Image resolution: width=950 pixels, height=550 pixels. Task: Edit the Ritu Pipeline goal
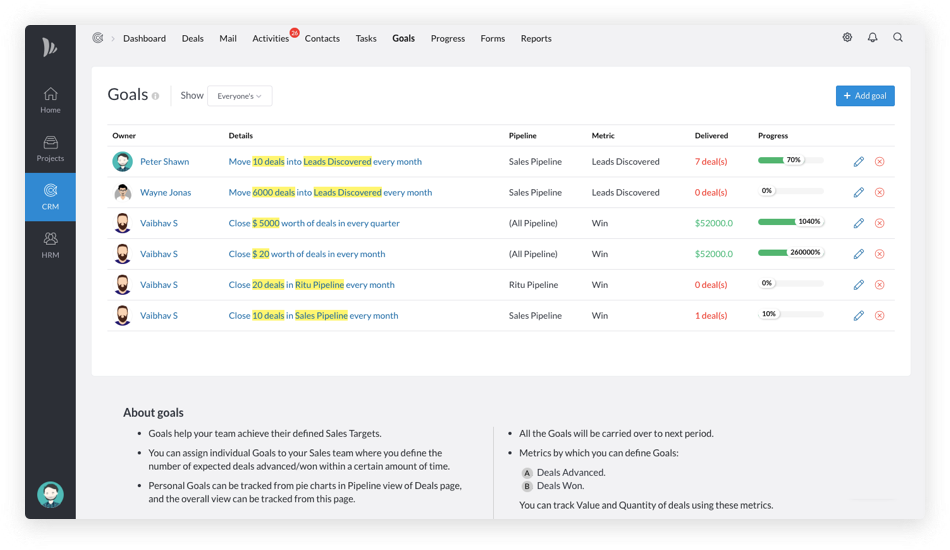click(x=859, y=285)
